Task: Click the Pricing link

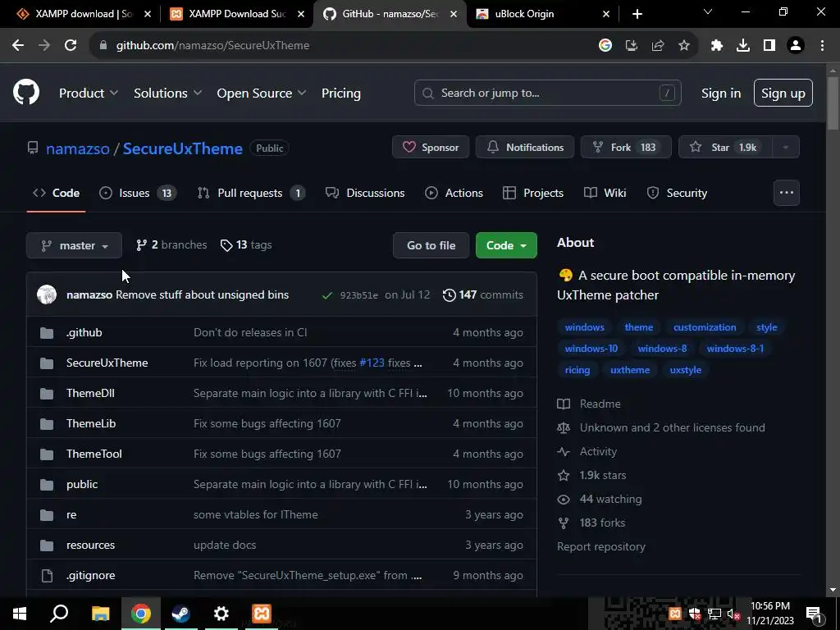Action: (340, 94)
